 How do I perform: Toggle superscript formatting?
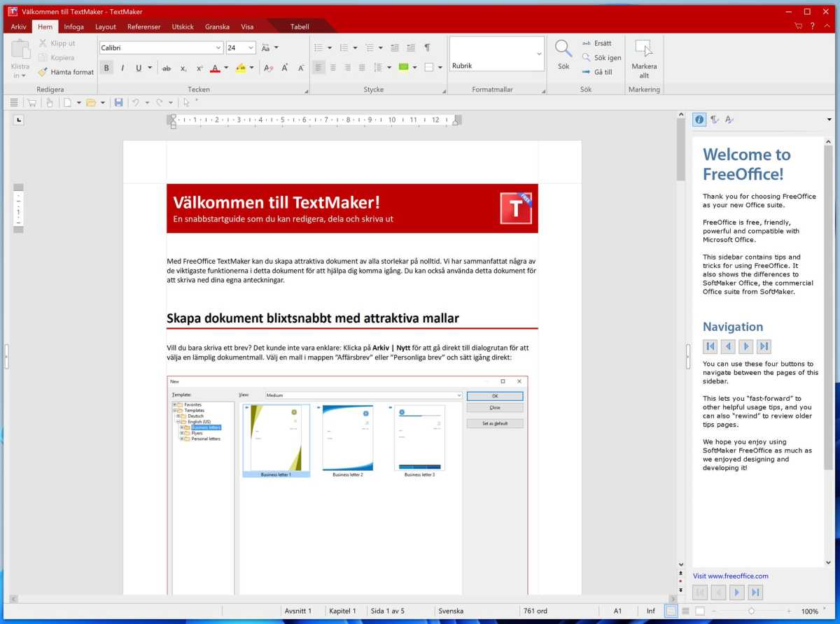pos(199,68)
